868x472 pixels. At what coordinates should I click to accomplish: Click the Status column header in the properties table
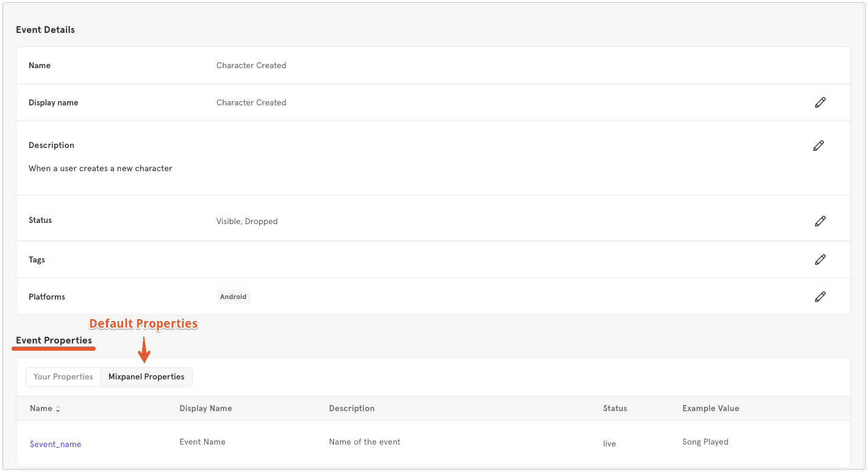(615, 408)
